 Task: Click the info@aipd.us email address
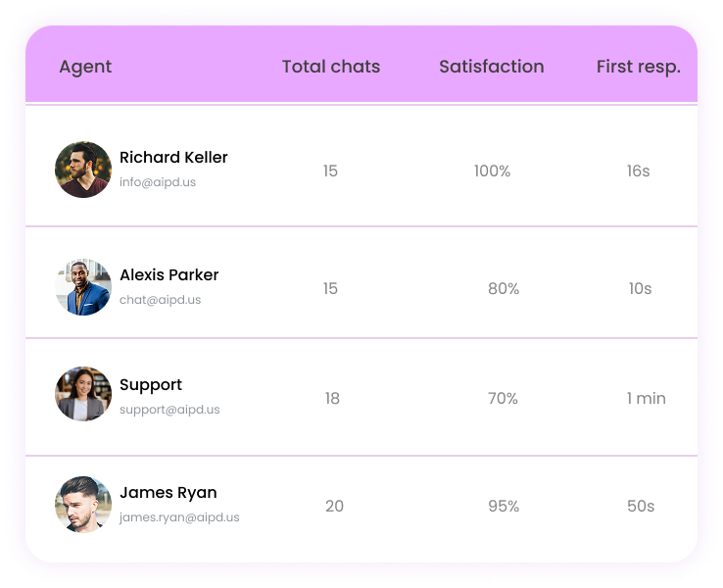(158, 182)
